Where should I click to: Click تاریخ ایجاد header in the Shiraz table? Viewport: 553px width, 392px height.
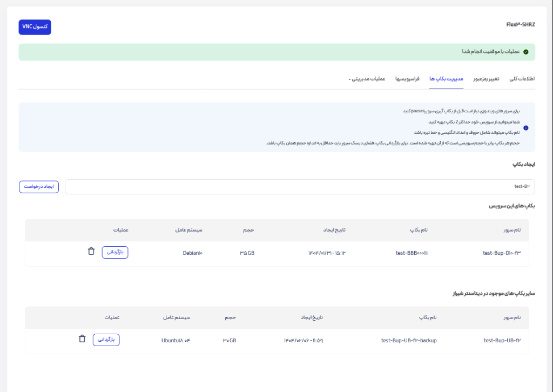[312, 317]
